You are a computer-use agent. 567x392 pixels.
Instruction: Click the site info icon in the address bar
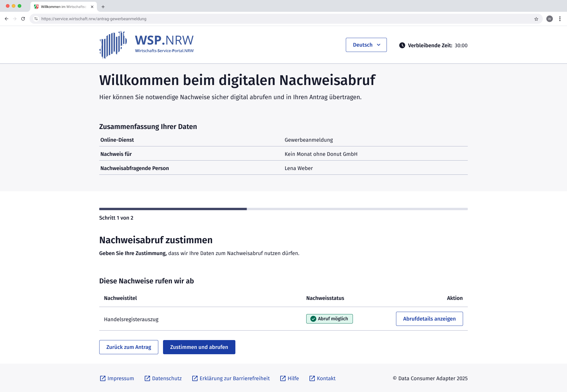(36, 19)
